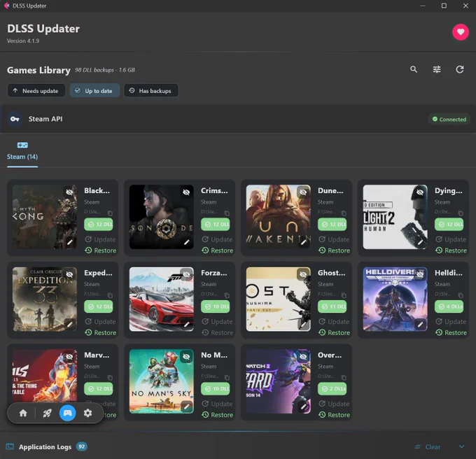The width and height of the screenshot is (476, 459).
Task: Click the Steam API key icon
Action: pos(15,119)
